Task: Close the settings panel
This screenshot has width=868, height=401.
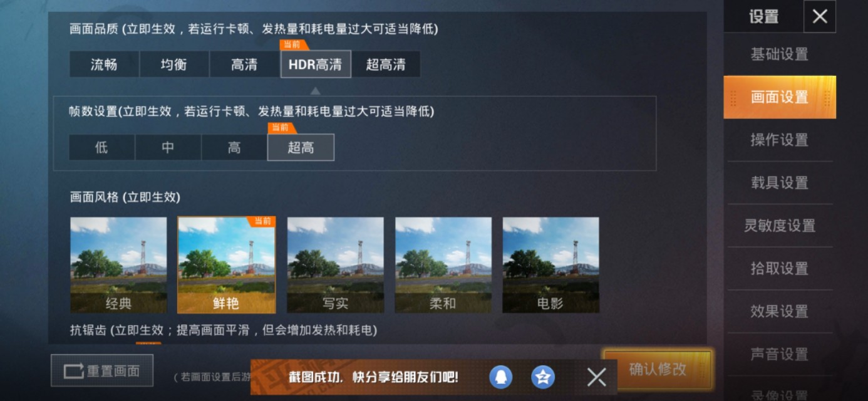Action: click(x=820, y=16)
